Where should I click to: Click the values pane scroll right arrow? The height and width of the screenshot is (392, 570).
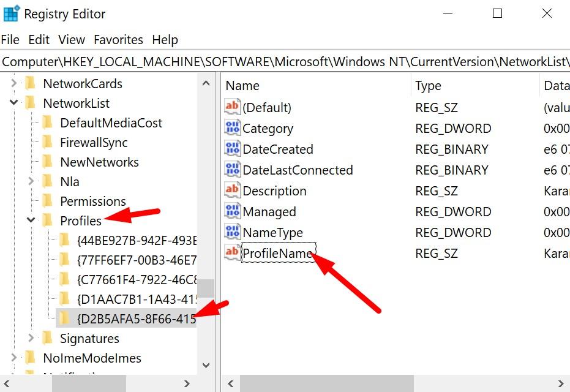click(560, 383)
